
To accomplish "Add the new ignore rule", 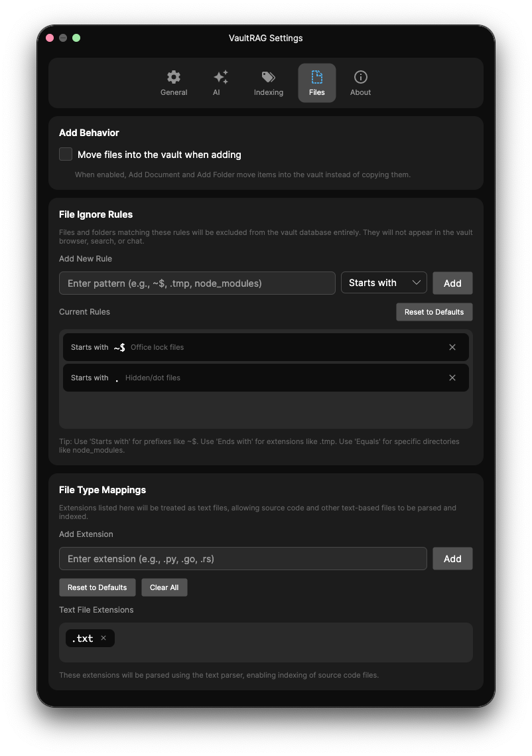I will (452, 283).
